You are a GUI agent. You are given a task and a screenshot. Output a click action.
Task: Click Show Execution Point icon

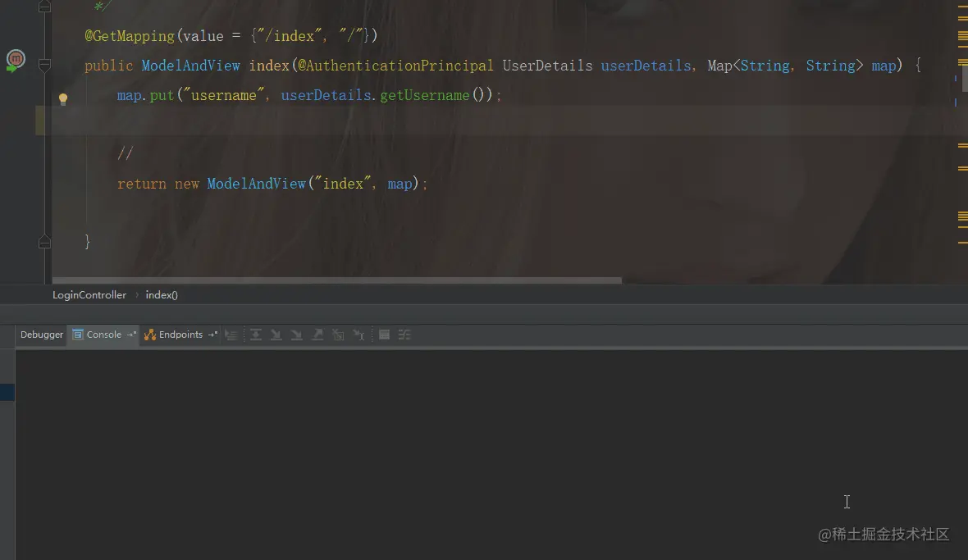(231, 335)
